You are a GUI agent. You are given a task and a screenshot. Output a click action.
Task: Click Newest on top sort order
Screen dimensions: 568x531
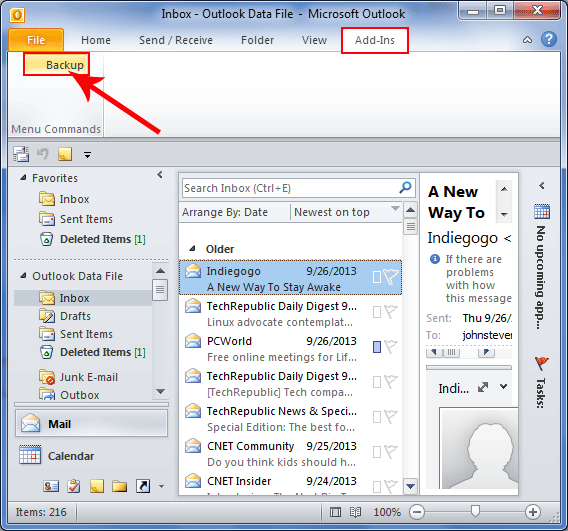(x=332, y=212)
